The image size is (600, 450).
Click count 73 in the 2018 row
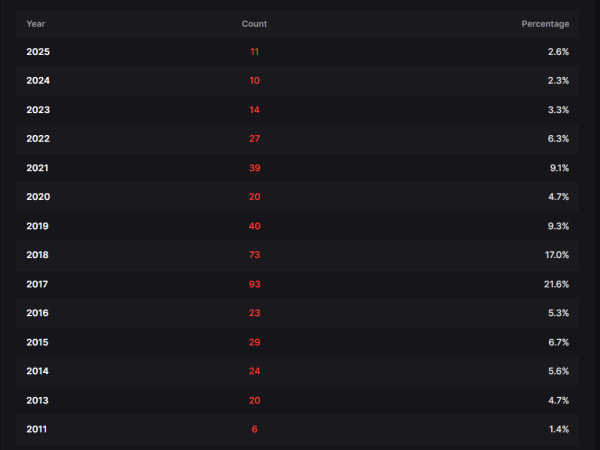(x=254, y=255)
